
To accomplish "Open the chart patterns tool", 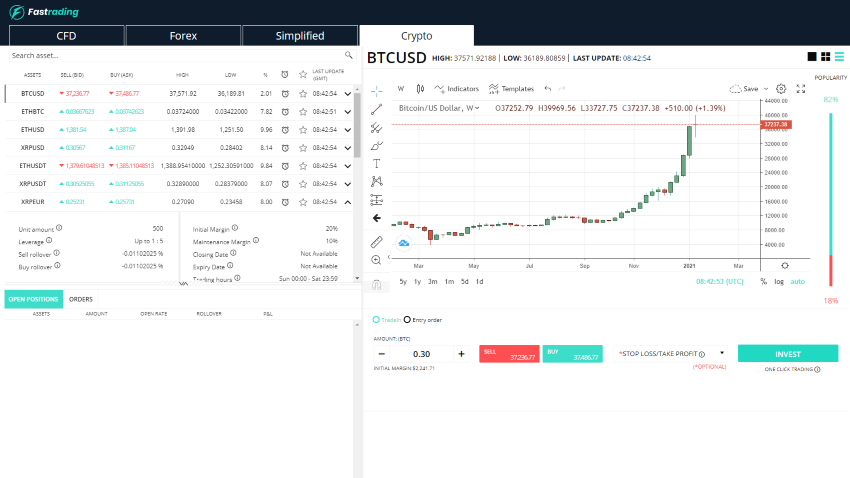I will click(x=376, y=182).
